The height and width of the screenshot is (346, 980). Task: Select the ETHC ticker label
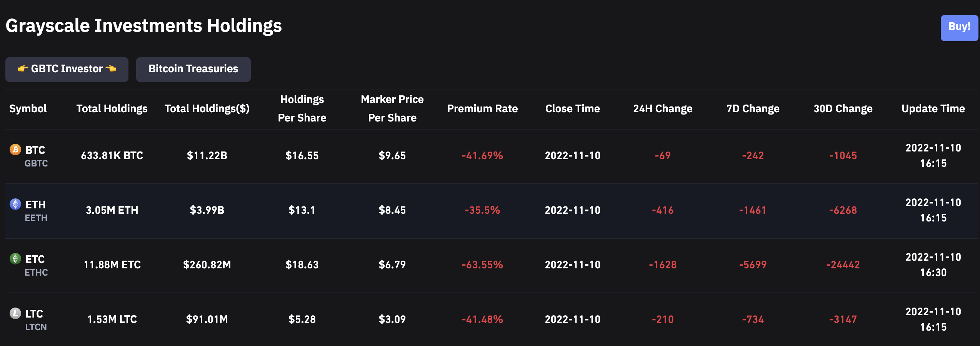click(x=36, y=273)
